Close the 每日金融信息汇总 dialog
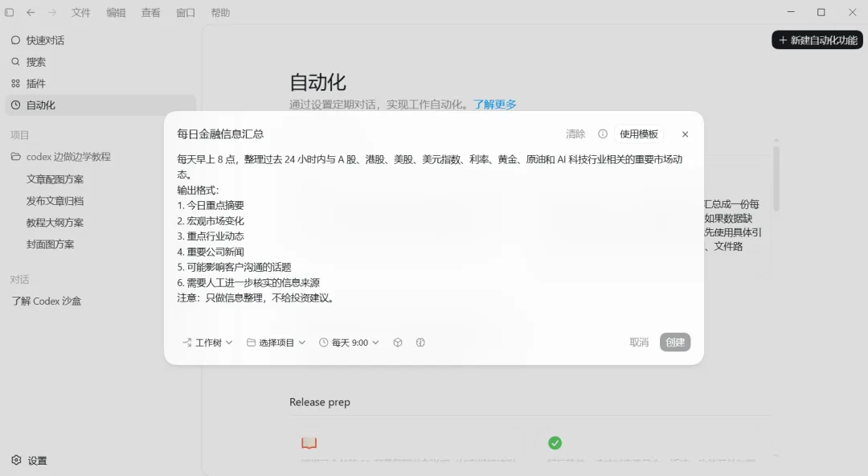Screen dimensions: 868x476 [x=685, y=134]
